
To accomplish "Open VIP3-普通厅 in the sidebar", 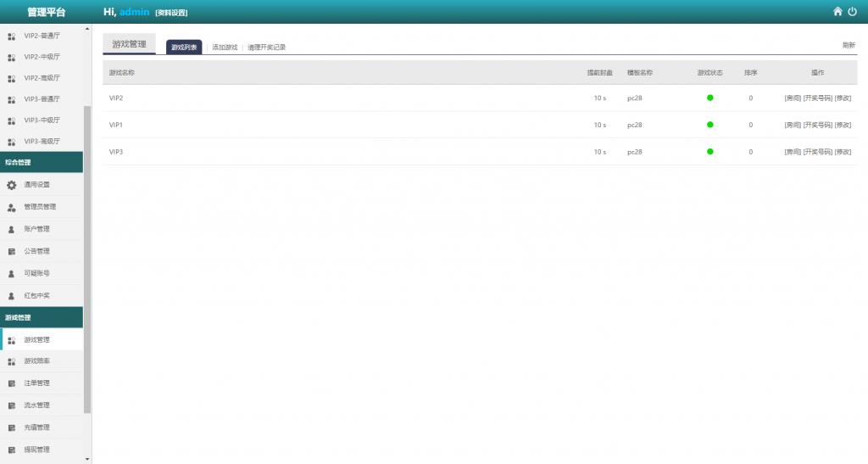I will 42,99.
